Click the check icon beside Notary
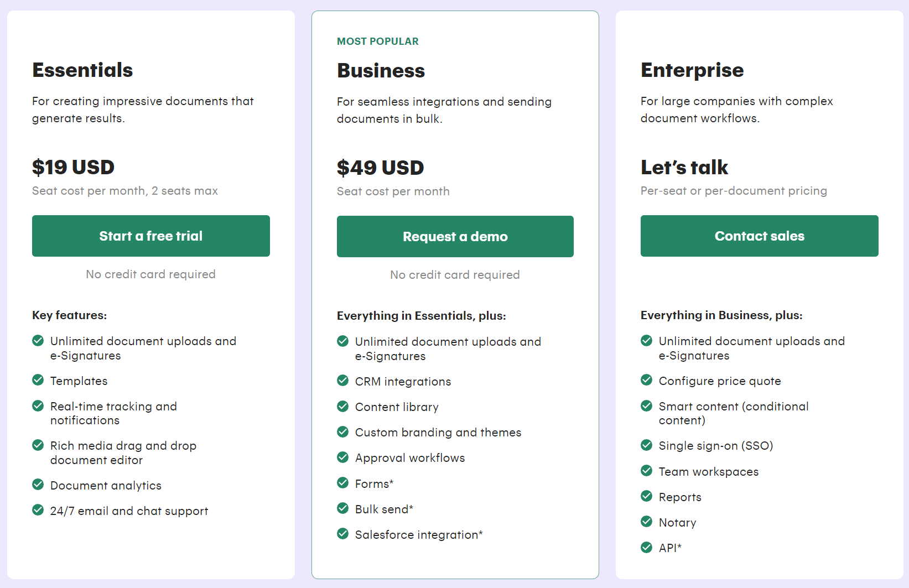Screen dimensions: 909x588 click(647, 521)
